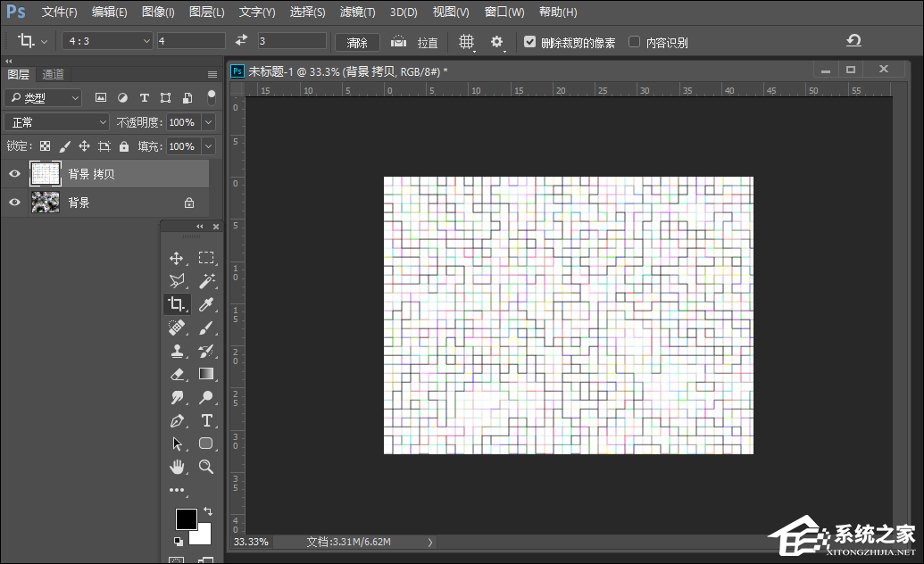Select the Horizontal Type tool
924x564 pixels.
[x=206, y=420]
